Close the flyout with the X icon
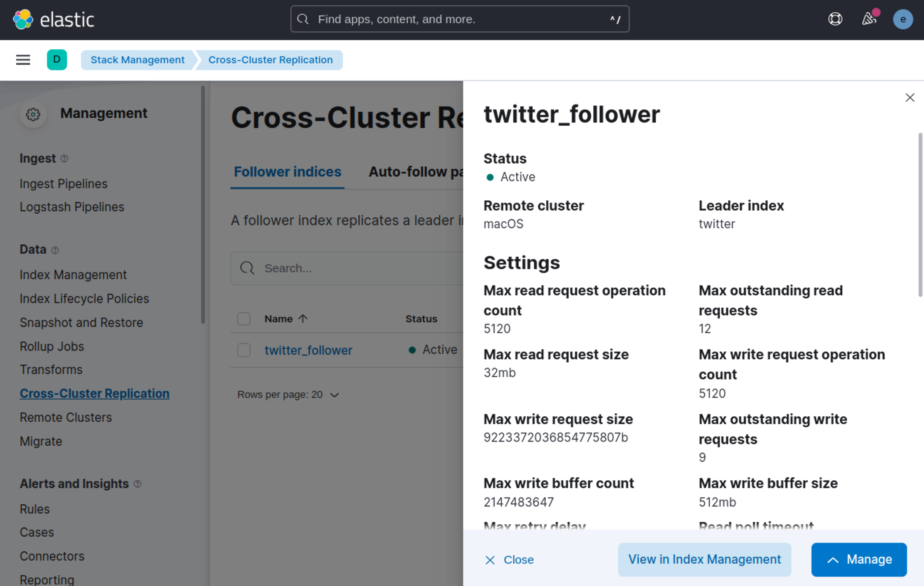924x586 pixels. (910, 98)
